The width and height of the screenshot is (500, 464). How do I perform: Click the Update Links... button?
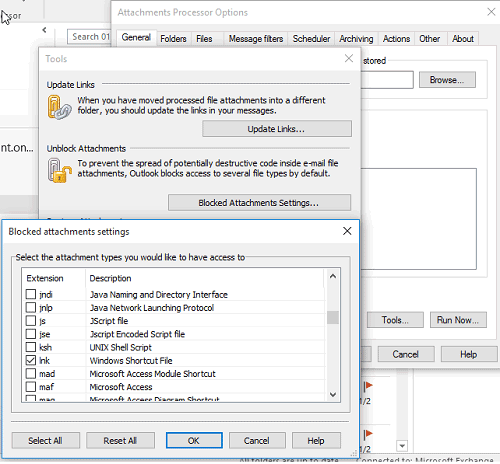[277, 129]
